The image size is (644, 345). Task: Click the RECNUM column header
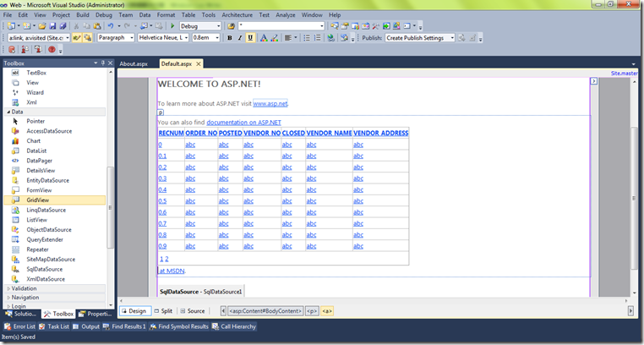pos(171,133)
